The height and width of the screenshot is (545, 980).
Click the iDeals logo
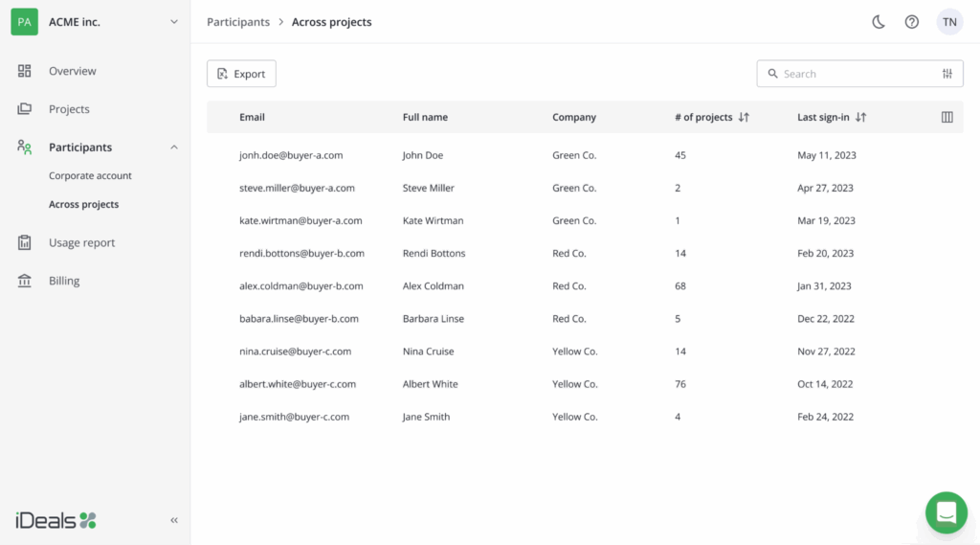pyautogui.click(x=56, y=520)
